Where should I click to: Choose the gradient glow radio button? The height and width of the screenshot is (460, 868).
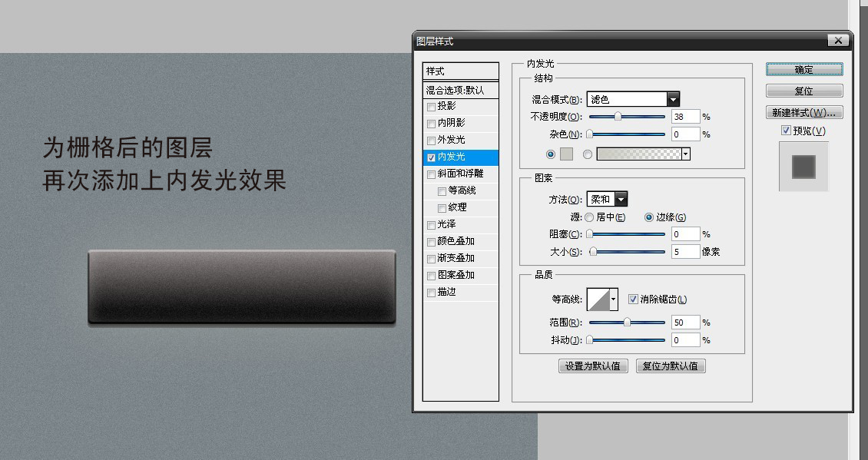(x=588, y=154)
